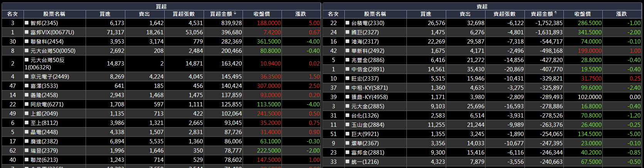
Task: Sort by 名次 in the 賣超 panel
Action: point(333,14)
